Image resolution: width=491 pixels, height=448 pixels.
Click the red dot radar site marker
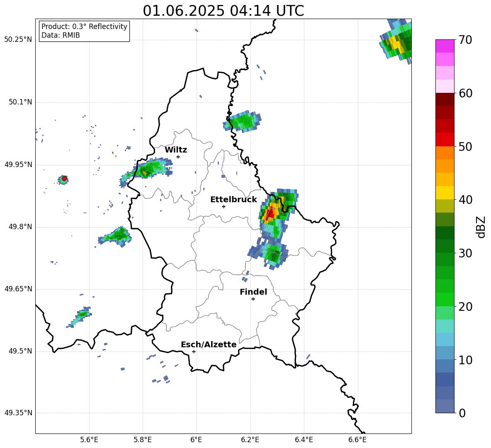tap(64, 179)
